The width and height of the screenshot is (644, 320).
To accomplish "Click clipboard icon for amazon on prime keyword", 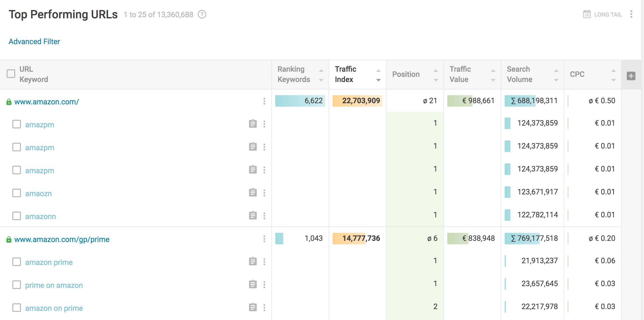I will [x=253, y=307].
